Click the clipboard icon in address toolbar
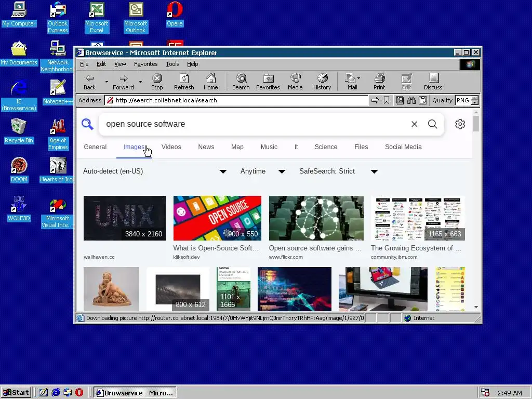 [x=423, y=100]
